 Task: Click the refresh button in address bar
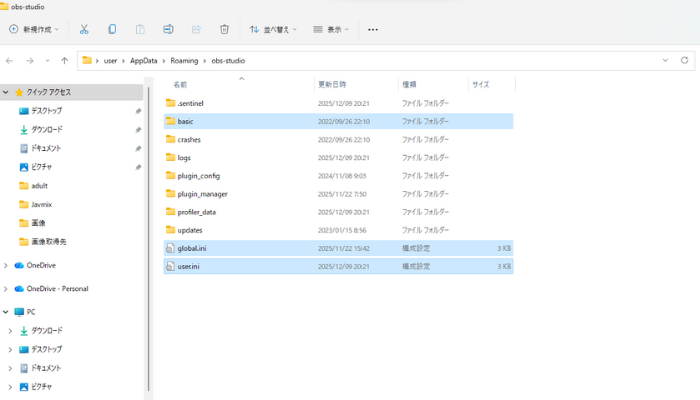(684, 60)
